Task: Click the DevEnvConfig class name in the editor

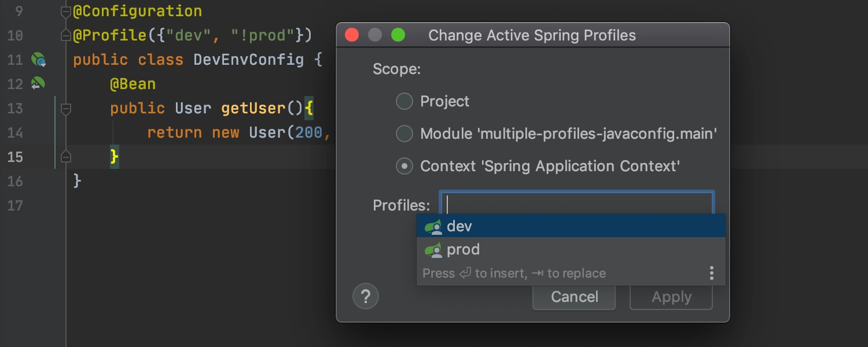Action: (248, 60)
